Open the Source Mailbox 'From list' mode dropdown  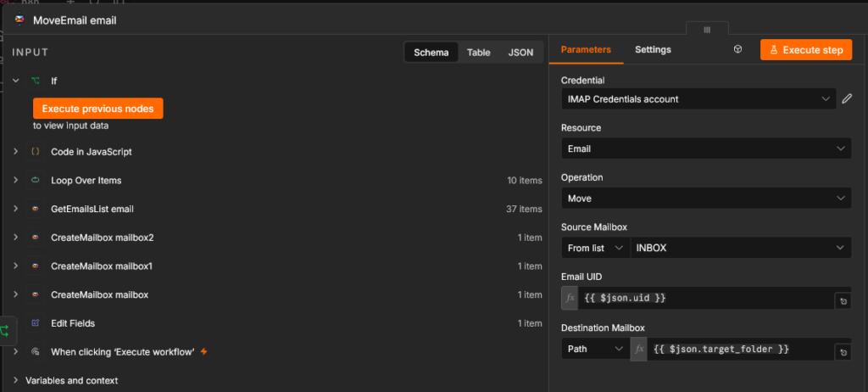coord(596,248)
